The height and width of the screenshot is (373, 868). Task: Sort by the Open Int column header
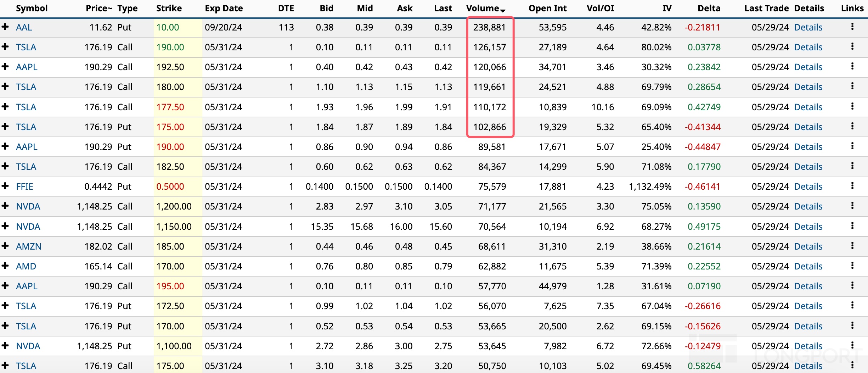pyautogui.click(x=547, y=9)
